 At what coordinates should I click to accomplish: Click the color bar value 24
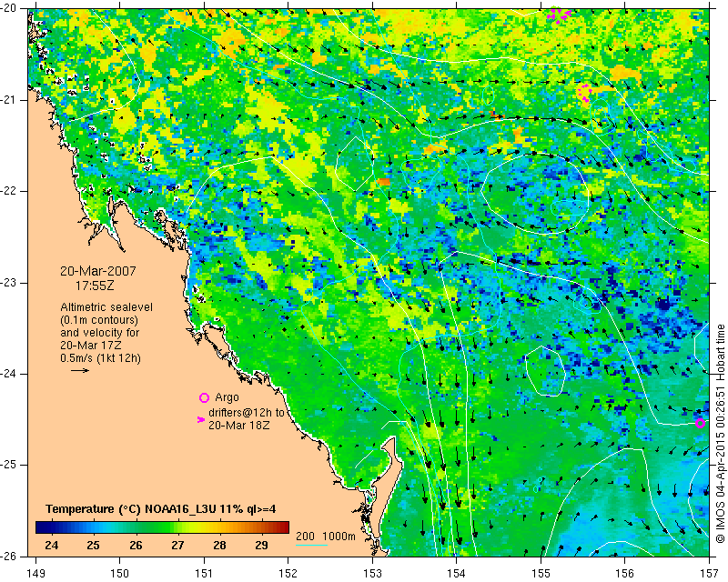(51, 546)
